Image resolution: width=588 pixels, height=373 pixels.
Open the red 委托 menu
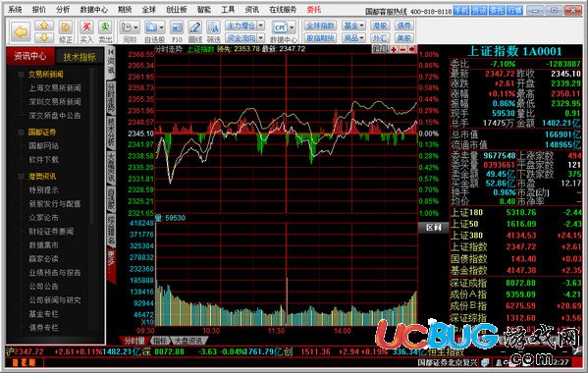click(x=314, y=10)
